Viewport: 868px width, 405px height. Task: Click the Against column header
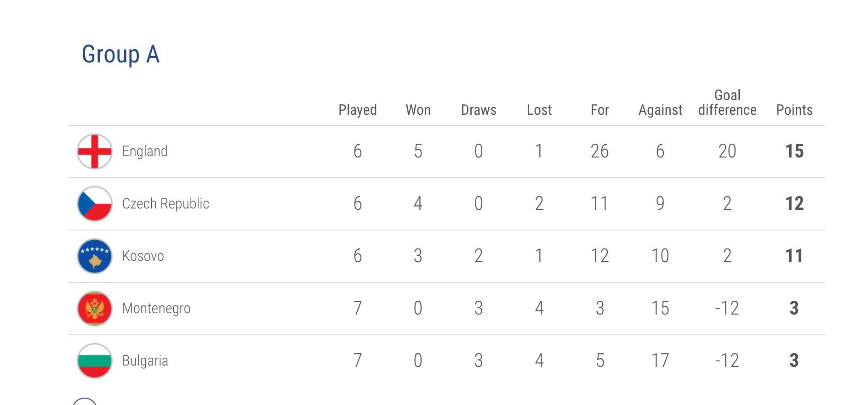pos(660,110)
